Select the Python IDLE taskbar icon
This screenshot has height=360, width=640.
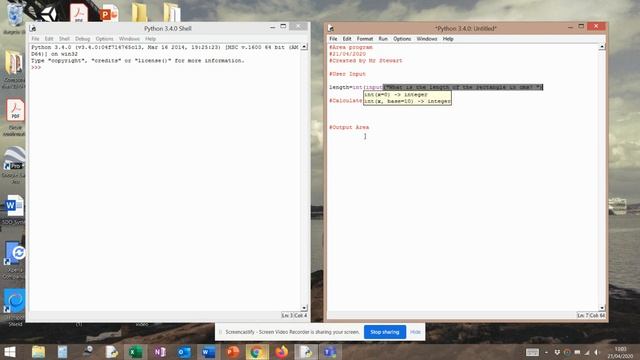(306, 352)
